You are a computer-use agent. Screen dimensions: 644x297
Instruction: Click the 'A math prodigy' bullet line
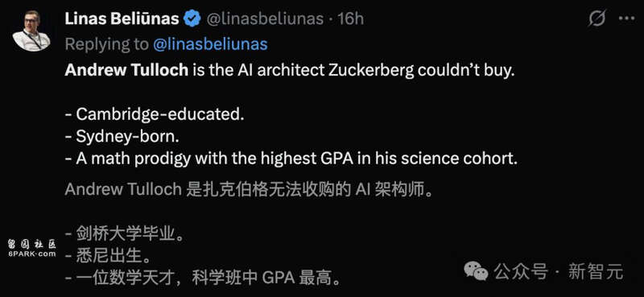[291, 159]
